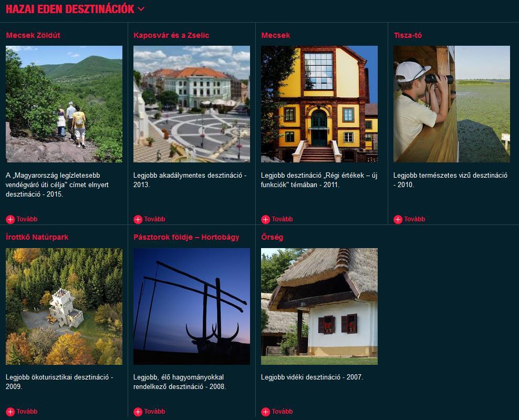Open the Kaposvár és a Zselic heading
The image size is (519, 420).
pyautogui.click(x=171, y=35)
